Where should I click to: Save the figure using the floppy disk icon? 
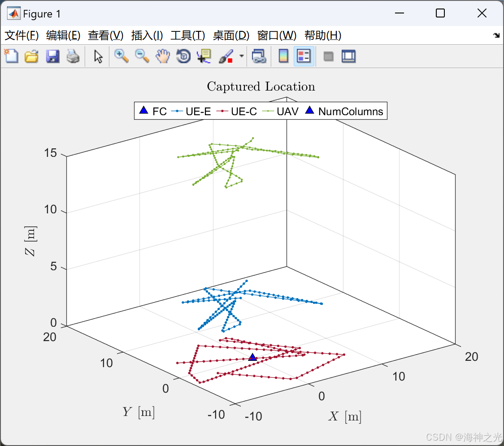pos(52,56)
